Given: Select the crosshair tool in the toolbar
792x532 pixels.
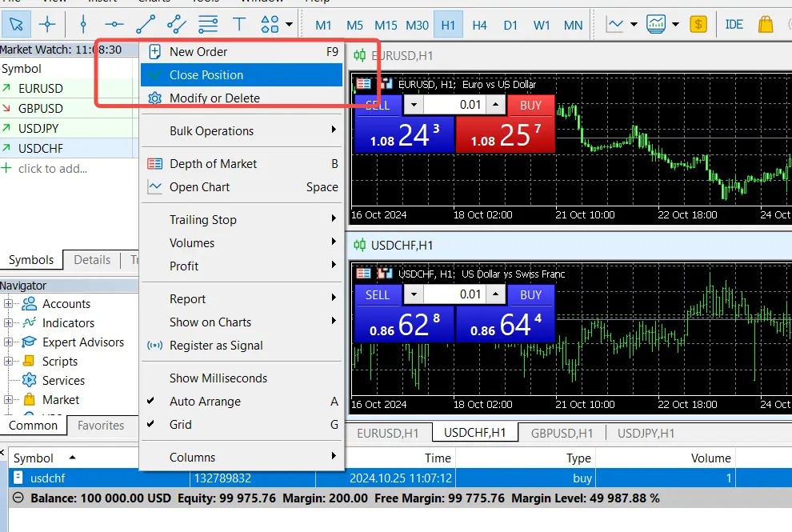Looking at the screenshot, I should coord(48,24).
